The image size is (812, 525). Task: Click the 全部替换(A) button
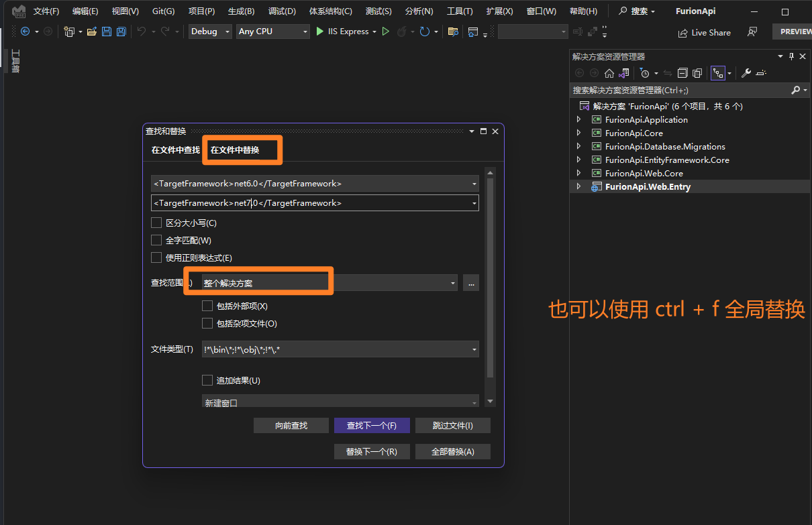tap(452, 451)
